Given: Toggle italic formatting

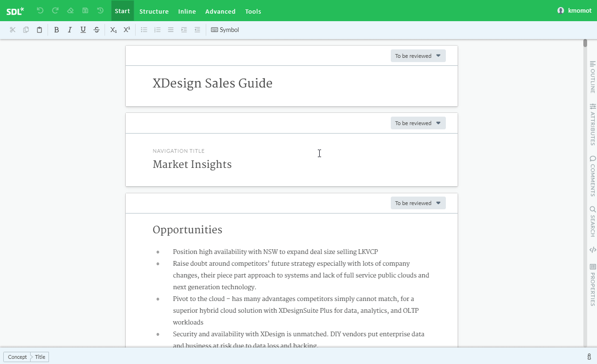Looking at the screenshot, I should point(70,30).
